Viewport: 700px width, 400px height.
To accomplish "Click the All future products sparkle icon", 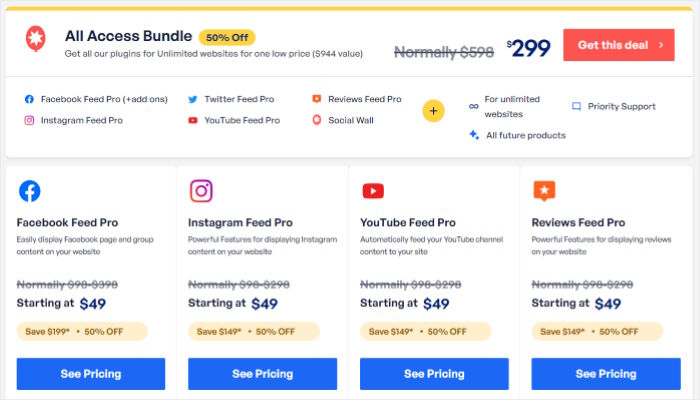I will [473, 135].
